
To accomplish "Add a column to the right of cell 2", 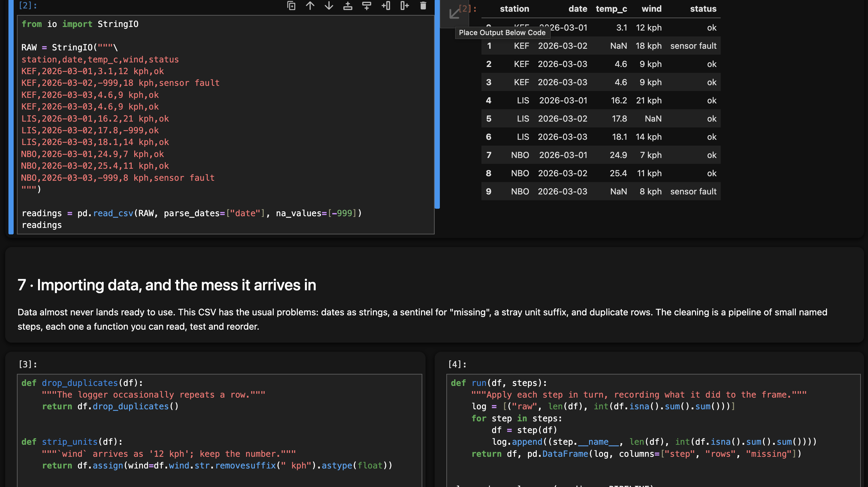I will click(x=405, y=6).
